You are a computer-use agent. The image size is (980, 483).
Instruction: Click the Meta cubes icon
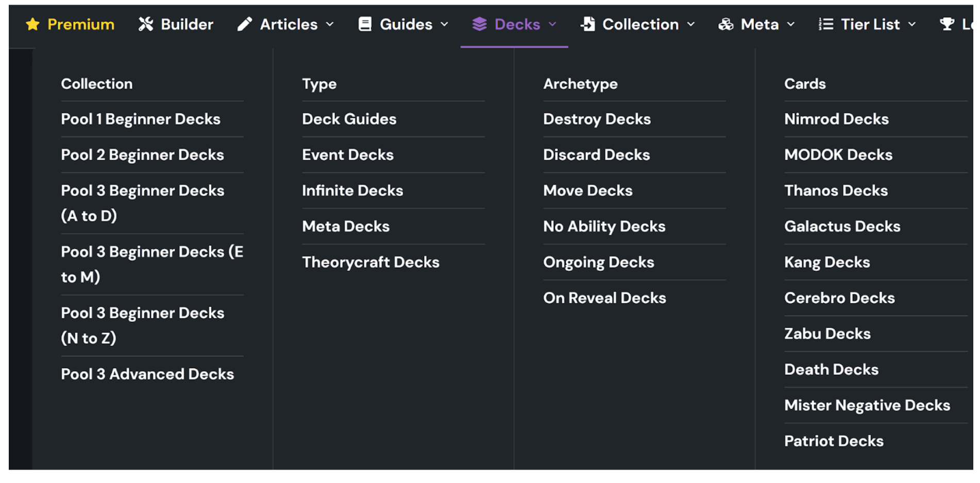pyautogui.click(x=726, y=24)
